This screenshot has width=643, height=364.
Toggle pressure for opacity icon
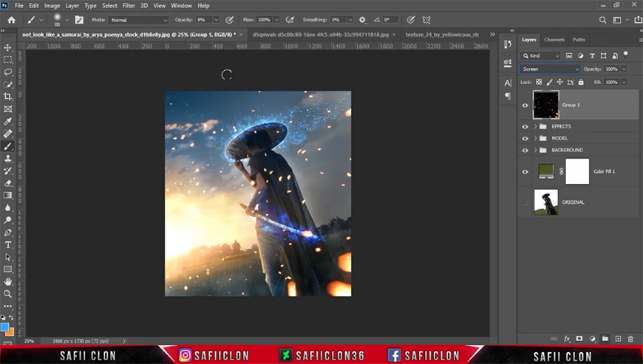pos(230,20)
